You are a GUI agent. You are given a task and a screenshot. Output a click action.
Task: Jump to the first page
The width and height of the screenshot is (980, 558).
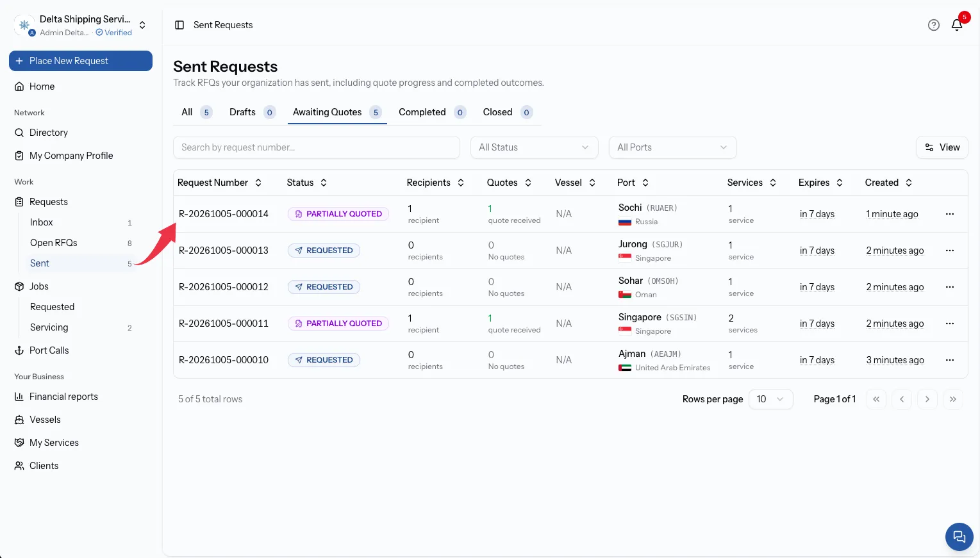pyautogui.click(x=876, y=399)
